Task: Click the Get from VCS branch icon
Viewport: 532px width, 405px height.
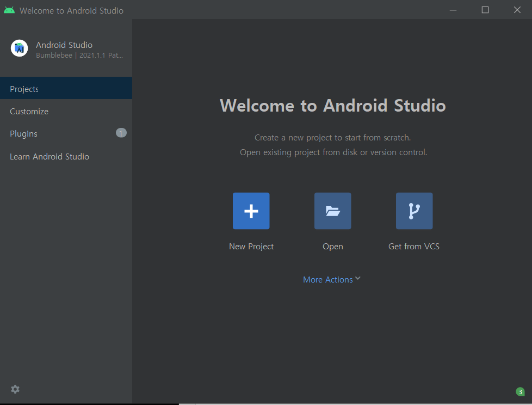Action: click(414, 211)
